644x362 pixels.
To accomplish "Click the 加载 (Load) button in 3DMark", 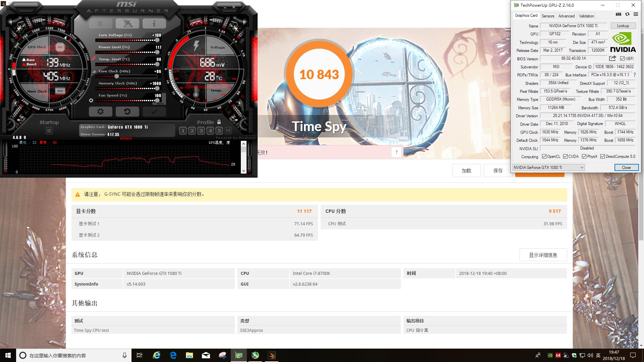I will point(466,171).
